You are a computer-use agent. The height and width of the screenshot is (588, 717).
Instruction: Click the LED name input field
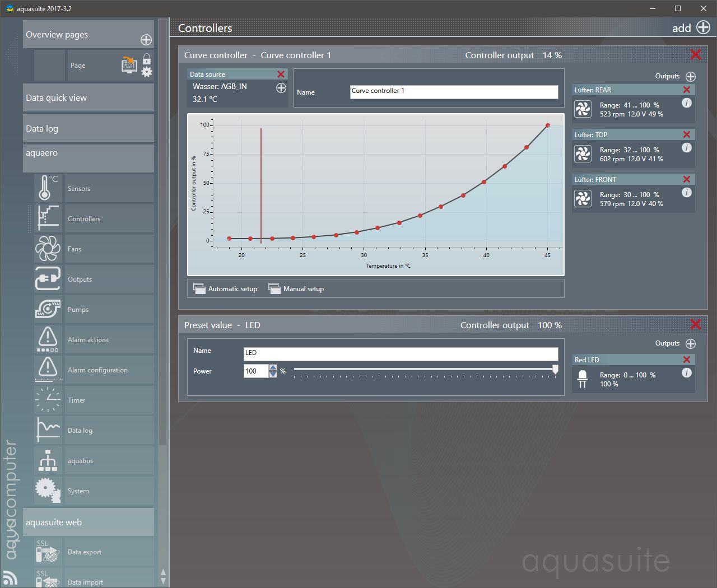coord(401,353)
